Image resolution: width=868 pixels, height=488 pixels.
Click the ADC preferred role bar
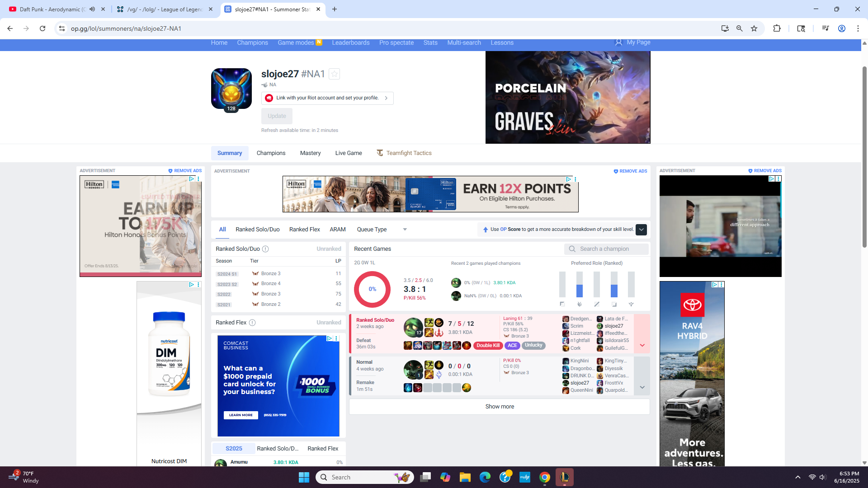point(614,285)
